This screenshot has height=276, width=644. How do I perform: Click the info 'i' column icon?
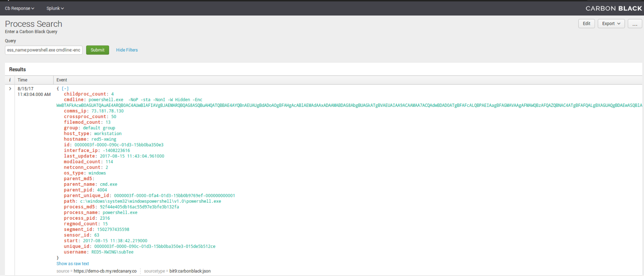point(10,80)
